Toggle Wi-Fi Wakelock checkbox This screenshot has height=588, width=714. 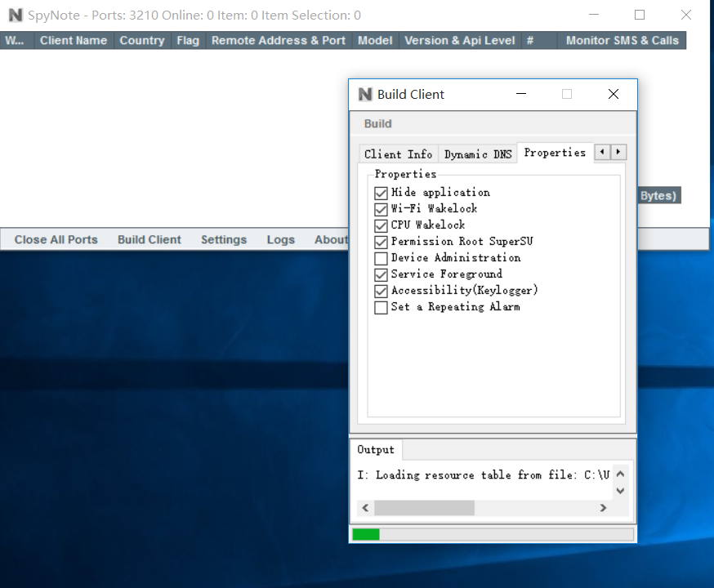tap(382, 209)
